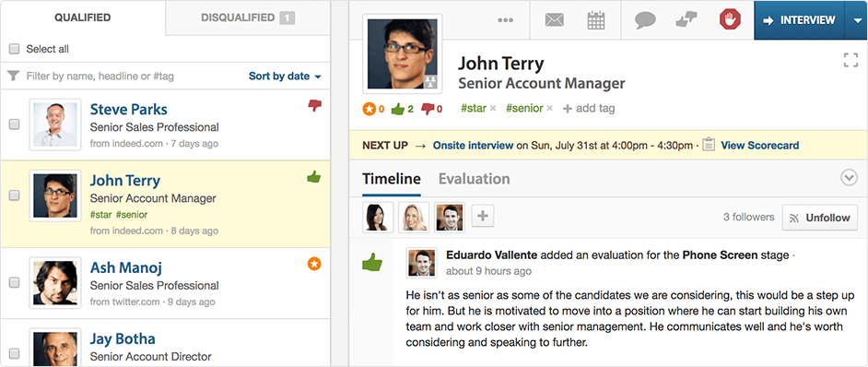The height and width of the screenshot is (367, 868).
Task: Add a follower with the plus button
Action: click(482, 216)
